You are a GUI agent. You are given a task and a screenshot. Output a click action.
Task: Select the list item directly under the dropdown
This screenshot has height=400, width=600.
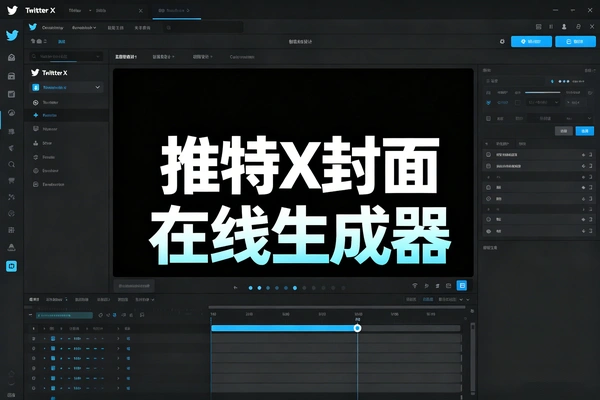tap(66, 102)
